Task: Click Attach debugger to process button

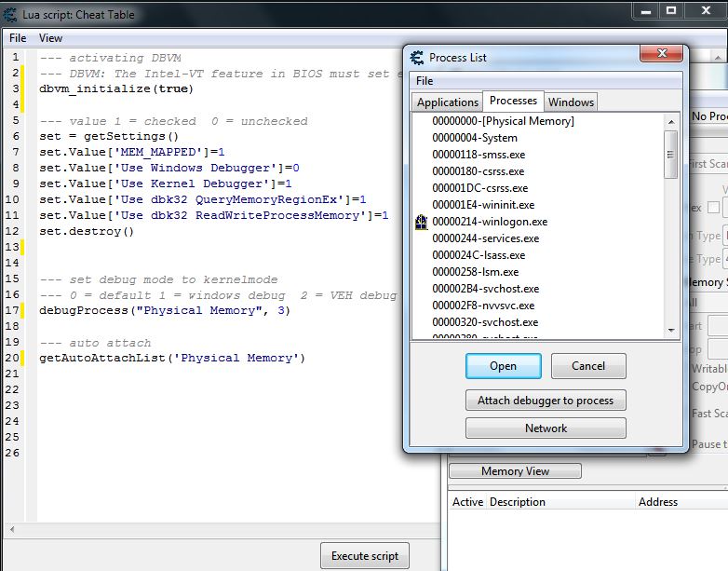Action: pyautogui.click(x=546, y=401)
